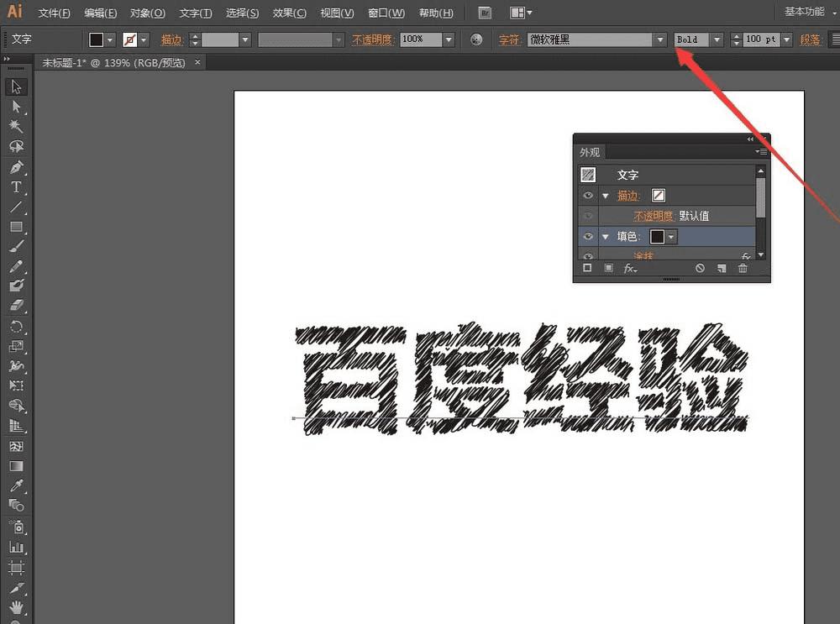Activate the Hand tool
This screenshot has width=840, height=624.
pyautogui.click(x=16, y=607)
